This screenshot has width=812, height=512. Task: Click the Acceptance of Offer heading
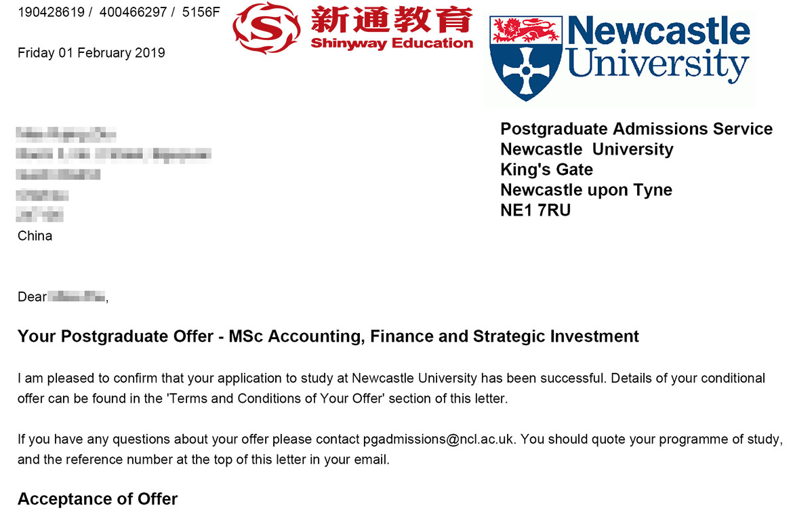pos(98,500)
